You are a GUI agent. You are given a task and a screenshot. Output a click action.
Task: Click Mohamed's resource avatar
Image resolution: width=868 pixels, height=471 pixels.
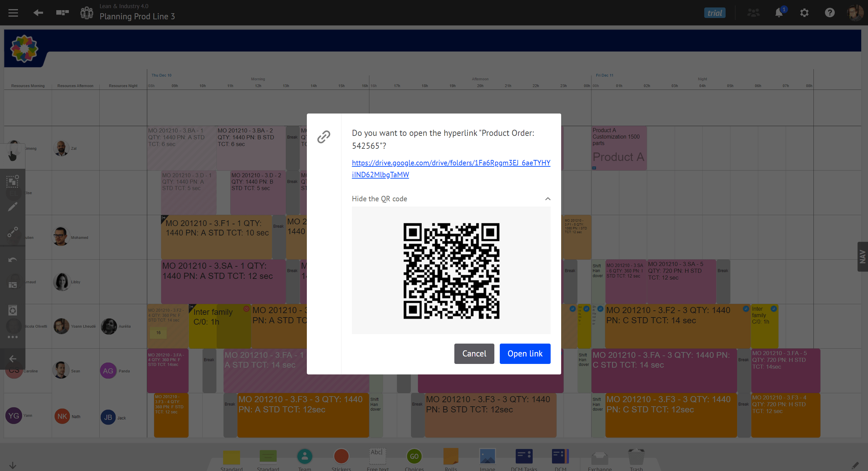[61, 237]
